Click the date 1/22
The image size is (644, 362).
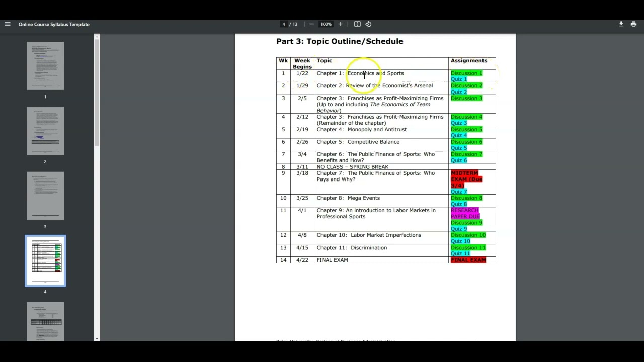302,73
